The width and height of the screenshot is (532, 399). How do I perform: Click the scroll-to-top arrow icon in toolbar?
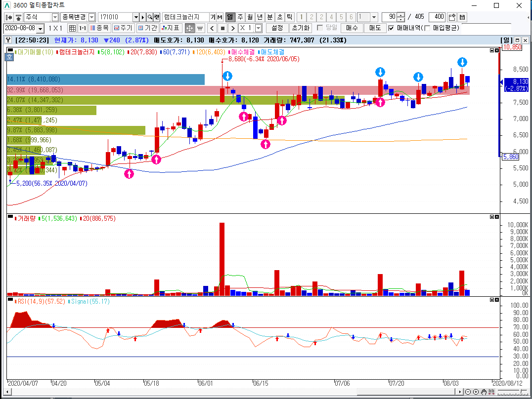tap(19, 17)
